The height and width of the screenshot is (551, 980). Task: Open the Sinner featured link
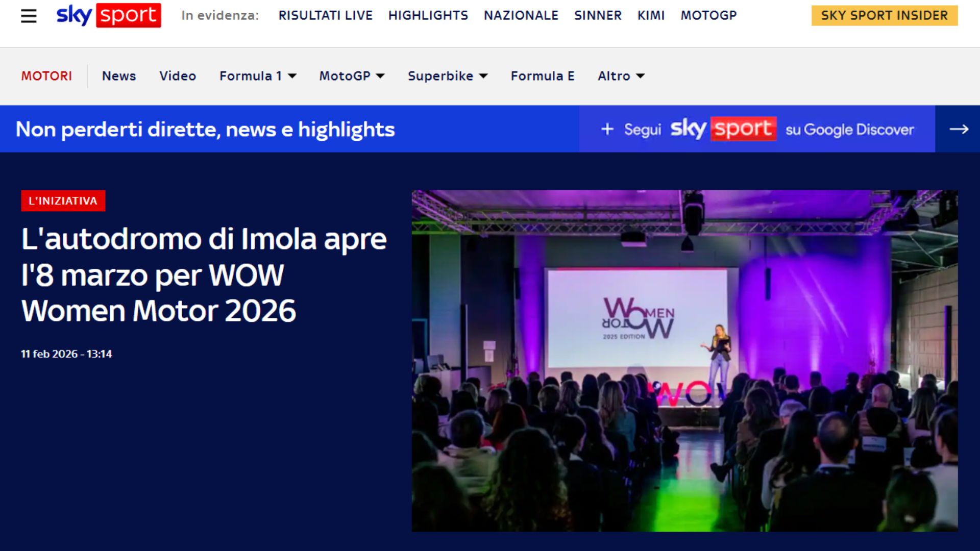[598, 15]
